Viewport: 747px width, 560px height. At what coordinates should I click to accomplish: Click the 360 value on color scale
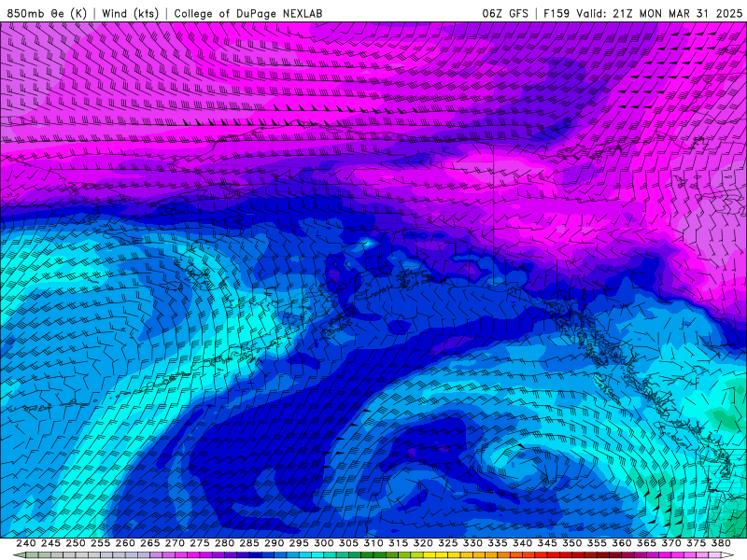[622, 543]
